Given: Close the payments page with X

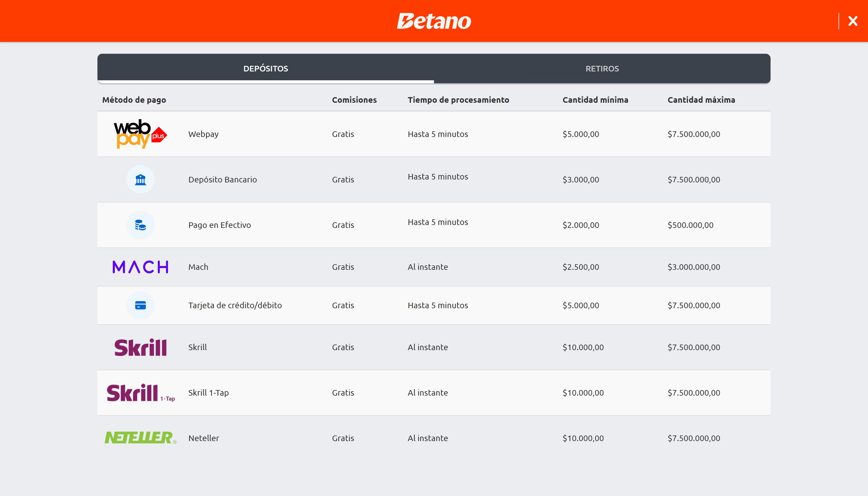Looking at the screenshot, I should (x=853, y=21).
